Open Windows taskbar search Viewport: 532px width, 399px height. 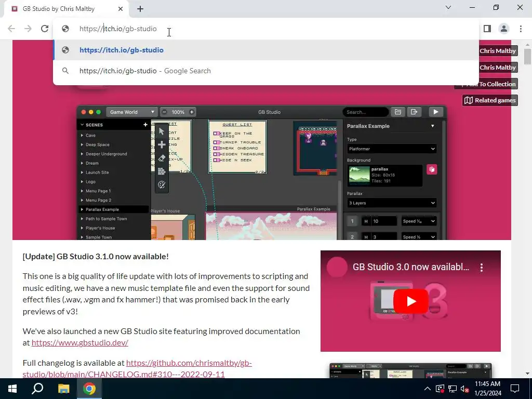coord(37,389)
